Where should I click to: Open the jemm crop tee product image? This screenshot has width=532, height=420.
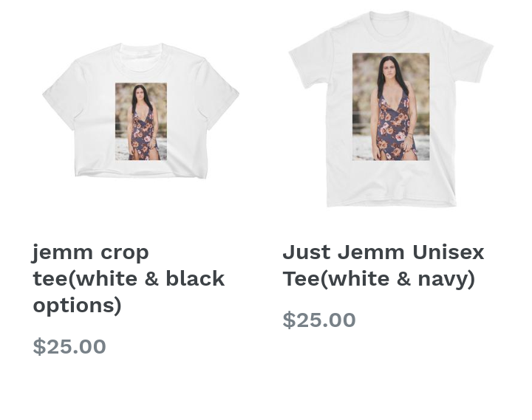pyautogui.click(x=141, y=111)
